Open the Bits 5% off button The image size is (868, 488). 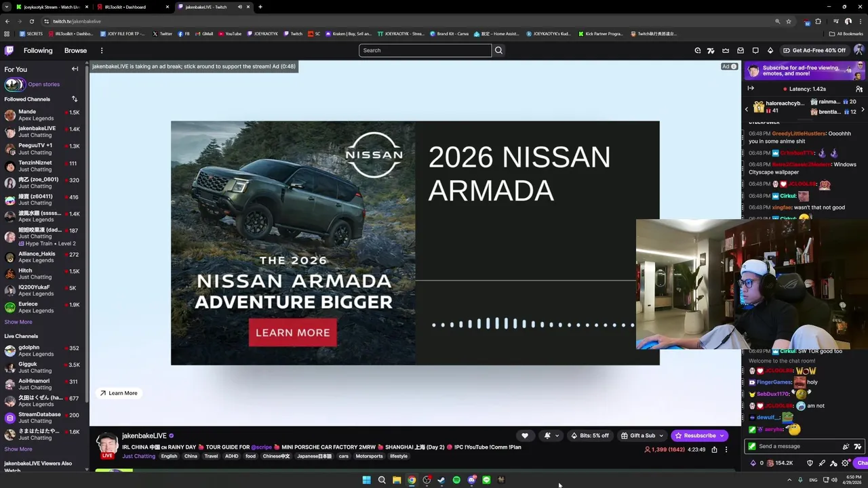point(590,436)
